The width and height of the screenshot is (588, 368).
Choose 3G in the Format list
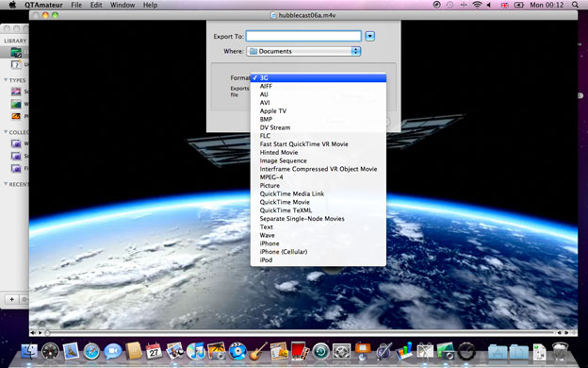click(x=318, y=77)
